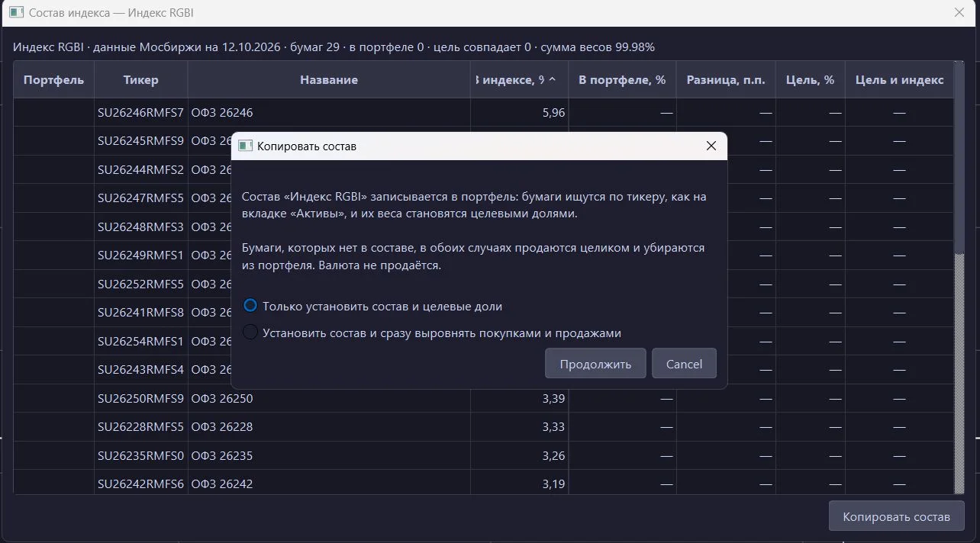This screenshot has width=980, height=543.
Task: Select ticker SU26243RMFS4 row
Action: [141, 370]
